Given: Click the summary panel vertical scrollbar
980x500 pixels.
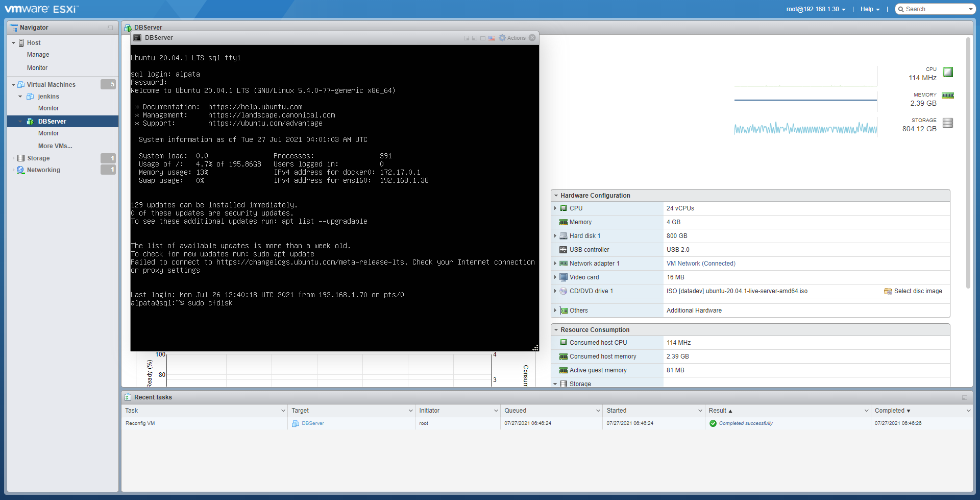Looking at the screenshot, I should (x=968, y=163).
